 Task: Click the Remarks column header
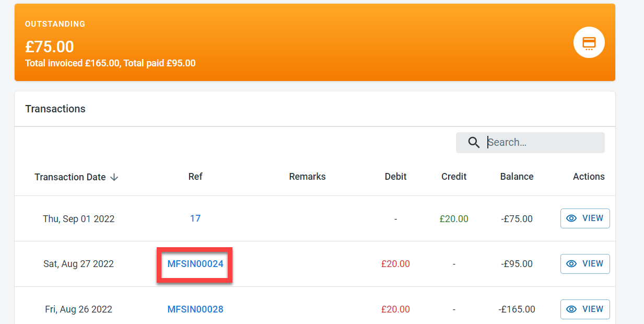pyautogui.click(x=307, y=177)
